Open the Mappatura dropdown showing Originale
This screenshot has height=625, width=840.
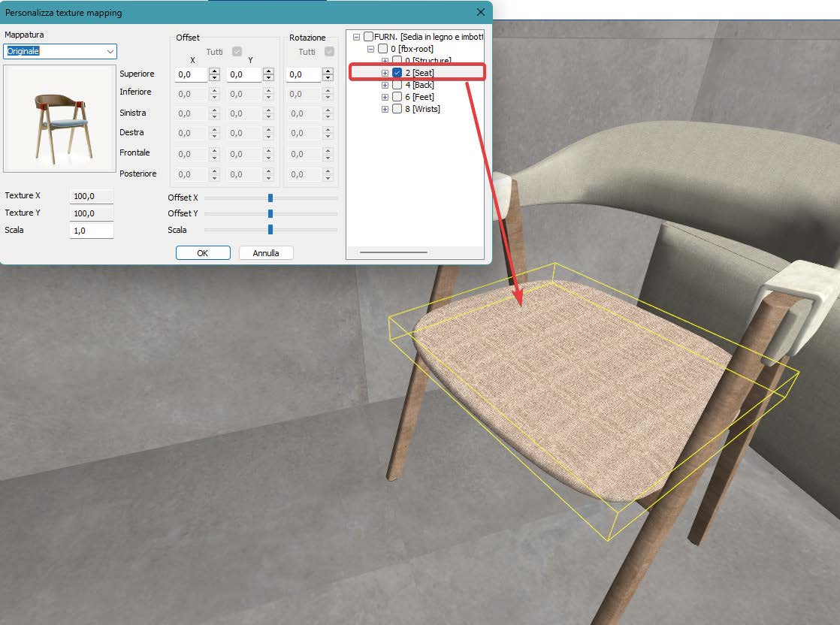[x=111, y=51]
